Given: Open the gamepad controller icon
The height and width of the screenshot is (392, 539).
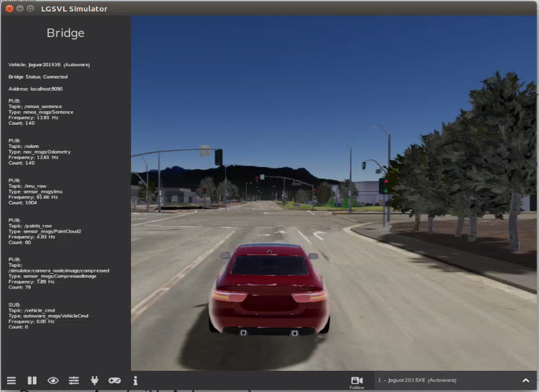Looking at the screenshot, I should (x=114, y=380).
